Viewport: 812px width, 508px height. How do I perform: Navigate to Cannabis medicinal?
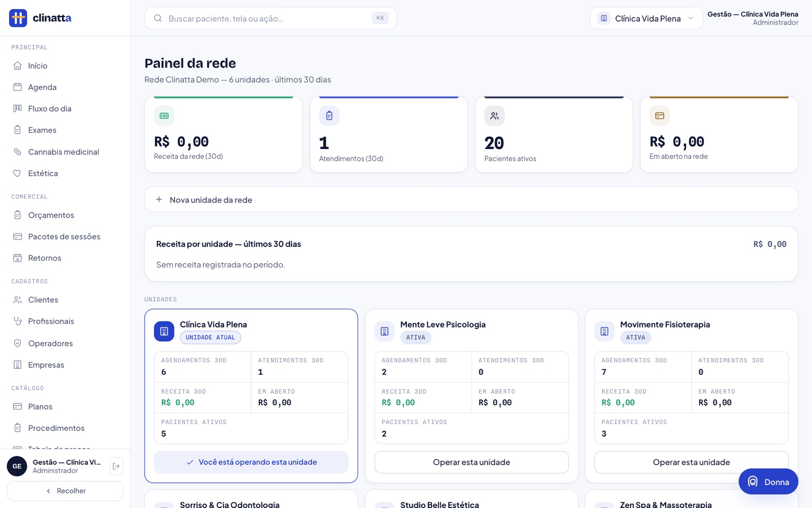[65, 152]
